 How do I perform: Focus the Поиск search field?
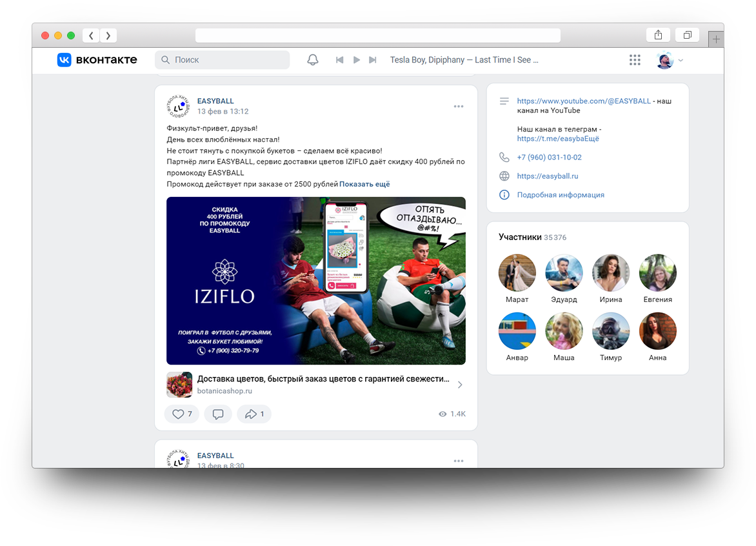(x=223, y=60)
